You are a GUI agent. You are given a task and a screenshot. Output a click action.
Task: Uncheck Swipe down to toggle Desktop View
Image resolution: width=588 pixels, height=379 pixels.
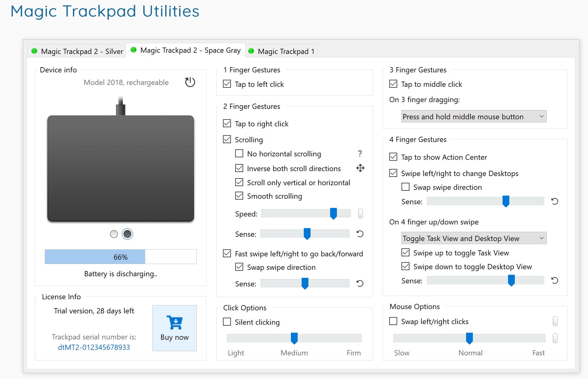(x=405, y=266)
